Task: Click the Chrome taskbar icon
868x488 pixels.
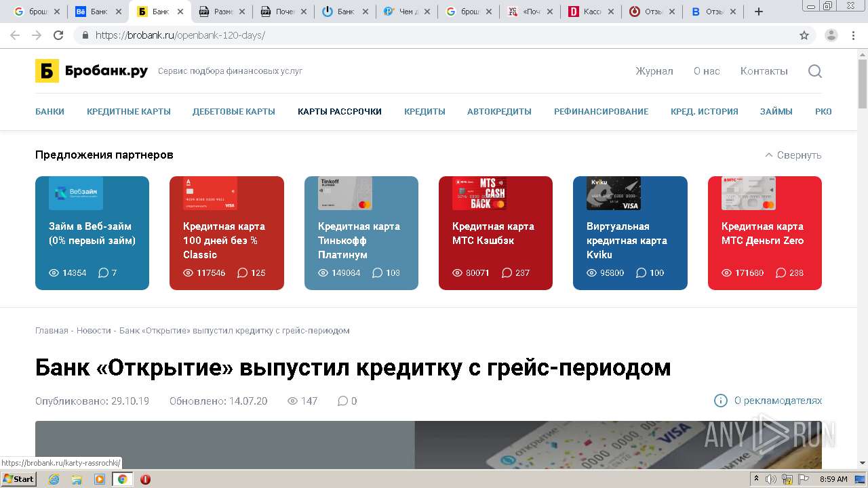Action: click(123, 479)
